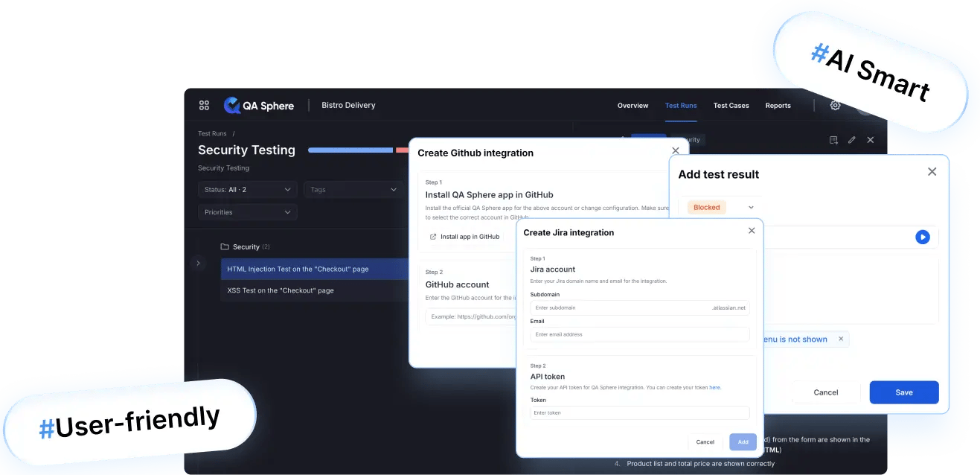Click the Test Runs breadcrumb link
This screenshot has width=980, height=475.
click(x=212, y=134)
